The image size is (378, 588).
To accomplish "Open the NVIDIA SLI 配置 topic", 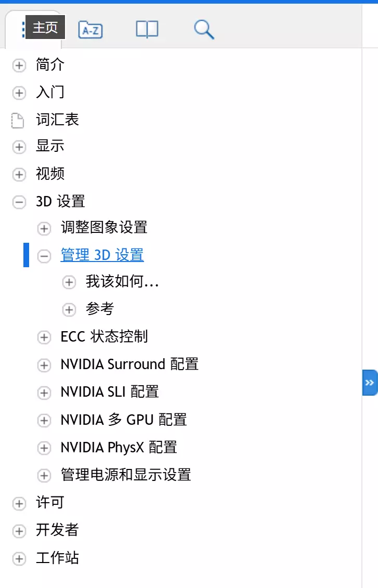I will 109,392.
